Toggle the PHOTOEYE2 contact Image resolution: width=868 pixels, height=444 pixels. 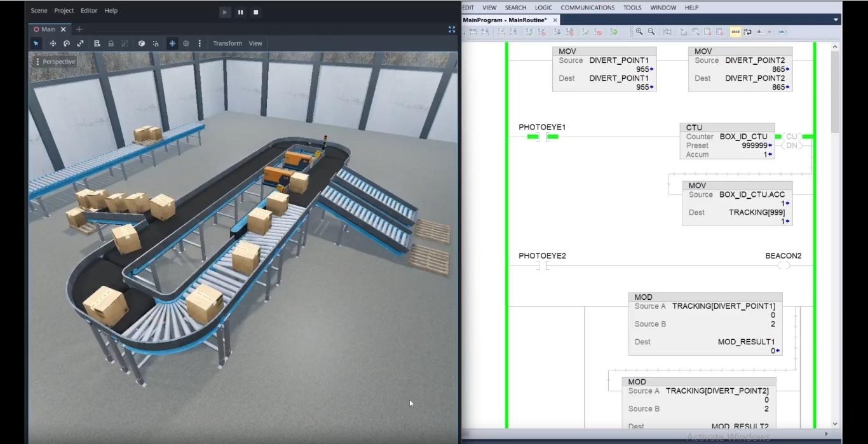[542, 266]
